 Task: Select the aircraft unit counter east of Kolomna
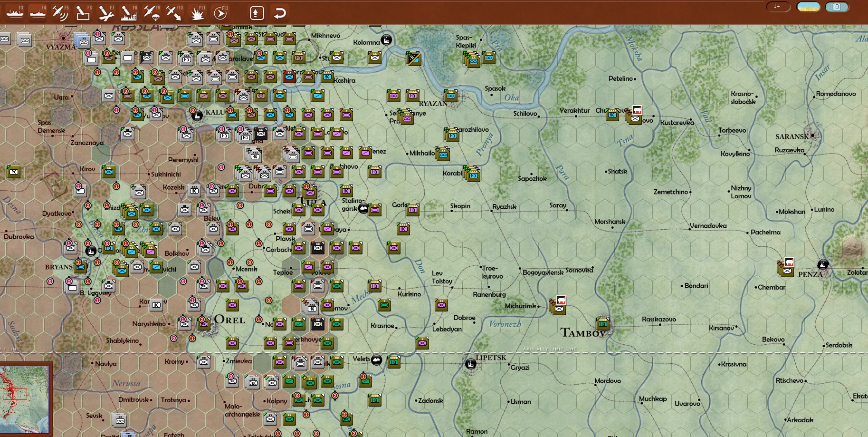413,58
